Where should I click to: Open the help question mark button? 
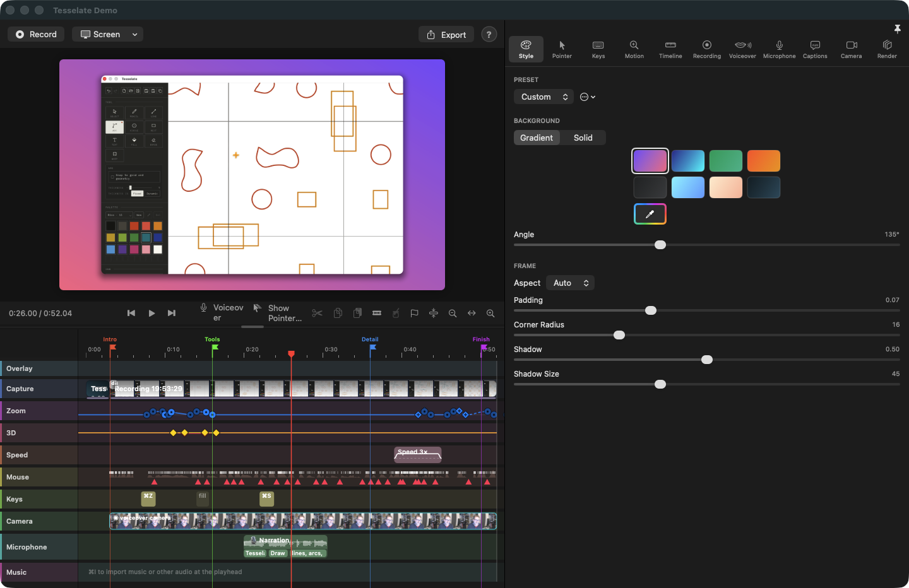[x=489, y=35]
